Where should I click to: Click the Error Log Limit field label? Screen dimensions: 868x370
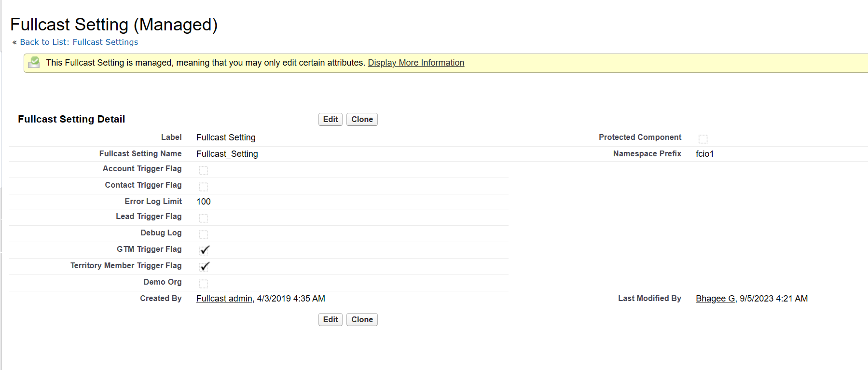point(153,202)
